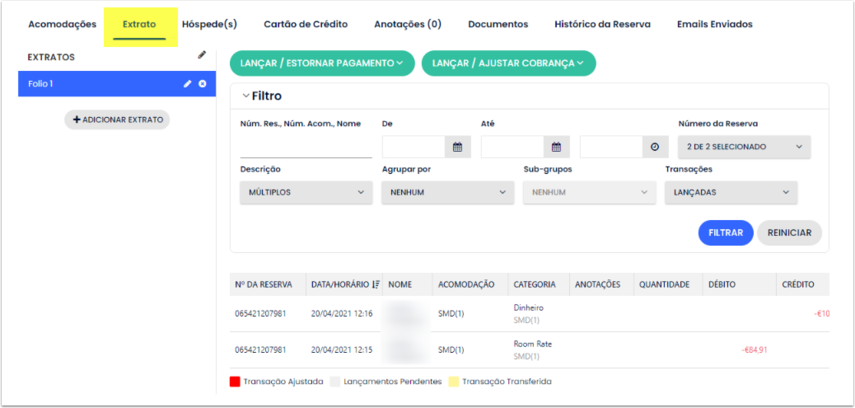Sort by the Data/Horário column sort icon
This screenshot has height=408, width=855.
376,285
